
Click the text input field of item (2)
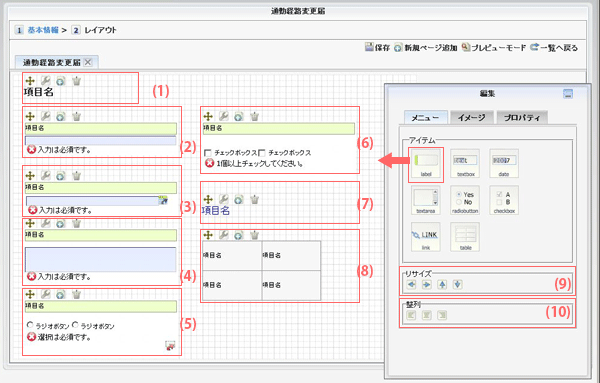101,140
